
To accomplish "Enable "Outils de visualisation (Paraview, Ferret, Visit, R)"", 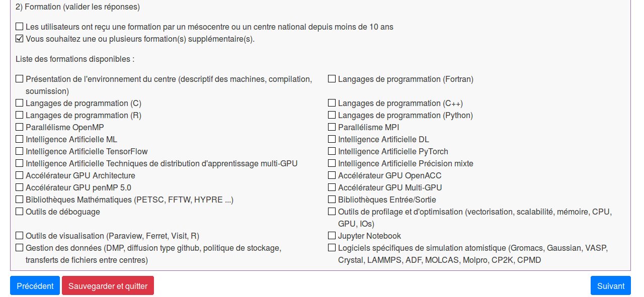I will [19, 235].
